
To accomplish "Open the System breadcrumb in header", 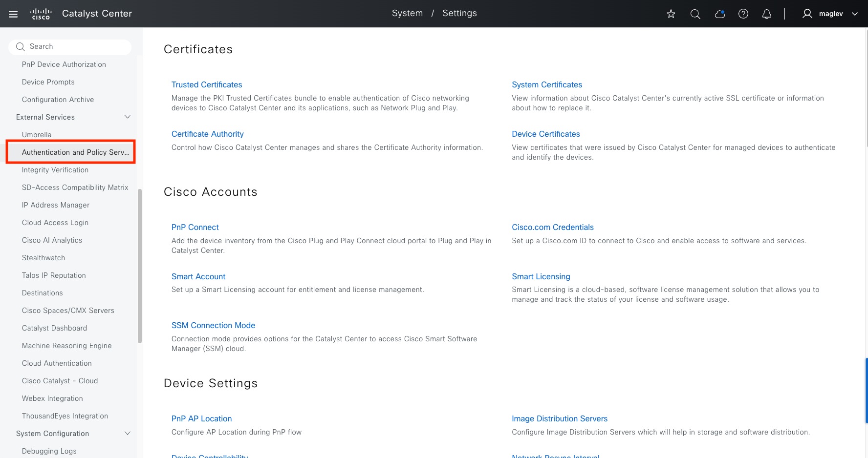I will 407,13.
